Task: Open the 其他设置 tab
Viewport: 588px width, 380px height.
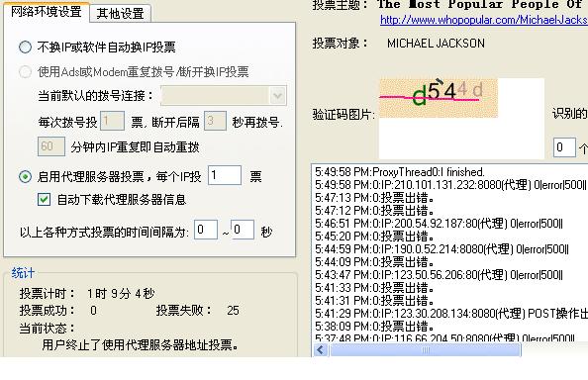Action: pyautogui.click(x=120, y=14)
